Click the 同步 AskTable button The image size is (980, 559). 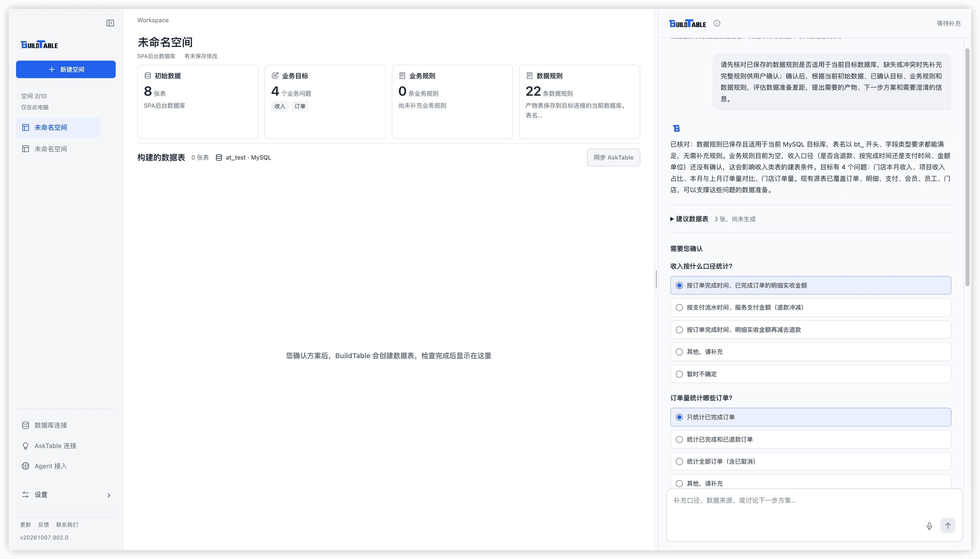coord(613,157)
